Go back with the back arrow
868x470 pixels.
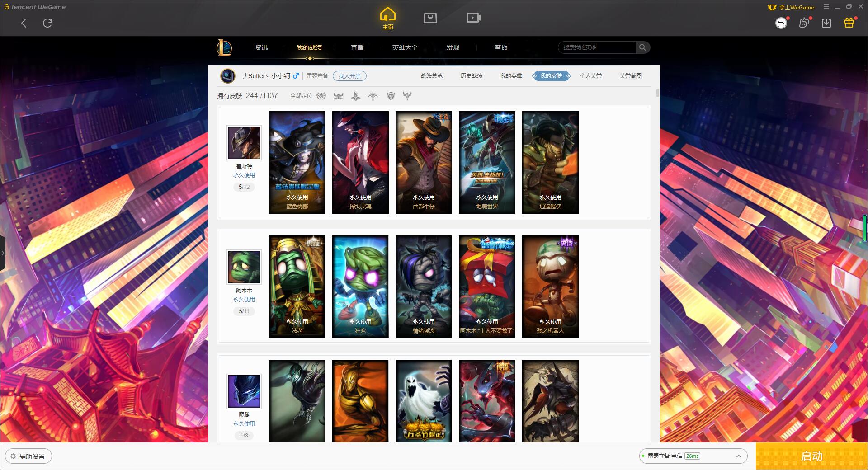click(x=24, y=23)
